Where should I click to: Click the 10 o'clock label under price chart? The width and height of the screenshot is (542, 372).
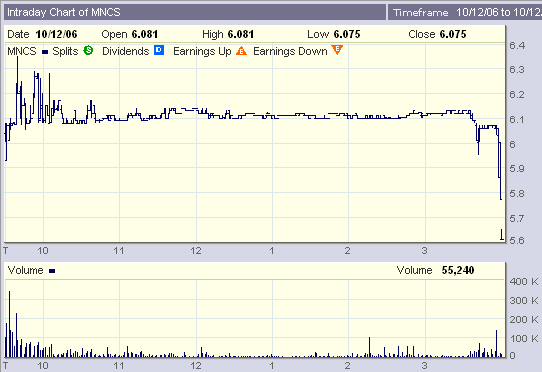pyautogui.click(x=43, y=251)
